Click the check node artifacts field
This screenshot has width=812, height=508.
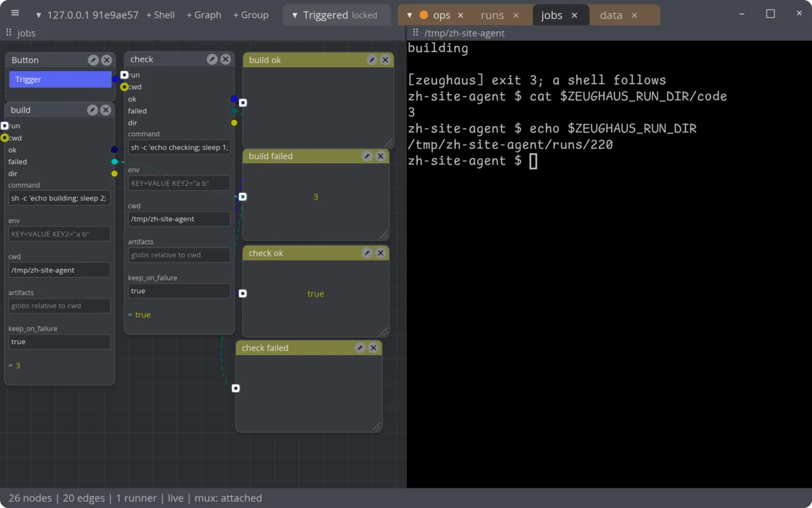(x=179, y=255)
